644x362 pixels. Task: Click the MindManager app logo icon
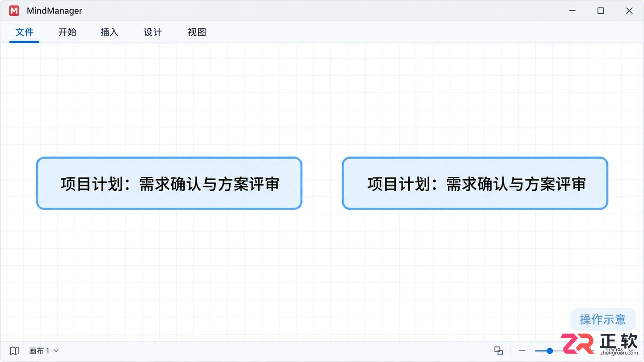14,11
